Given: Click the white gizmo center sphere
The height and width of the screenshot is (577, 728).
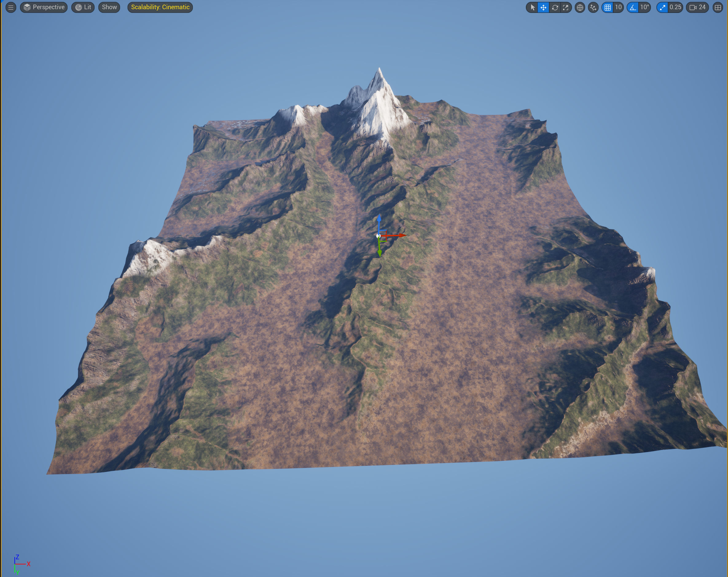Looking at the screenshot, I should 378,236.
